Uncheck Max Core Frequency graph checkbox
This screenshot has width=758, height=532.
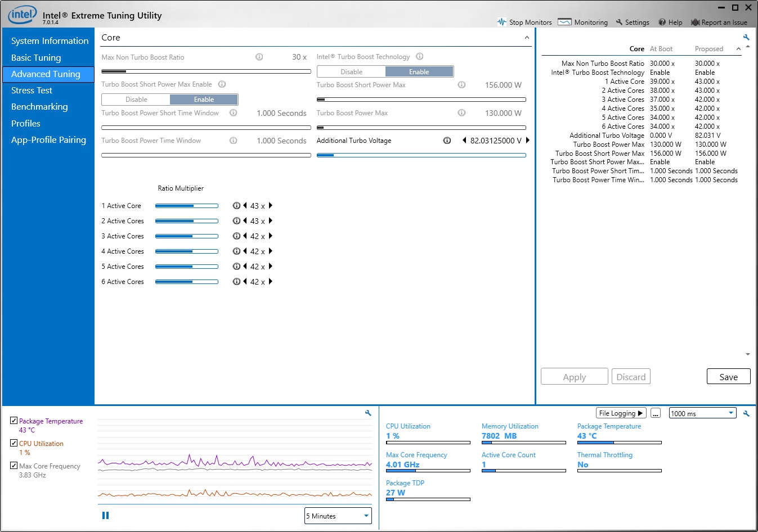[x=14, y=466]
